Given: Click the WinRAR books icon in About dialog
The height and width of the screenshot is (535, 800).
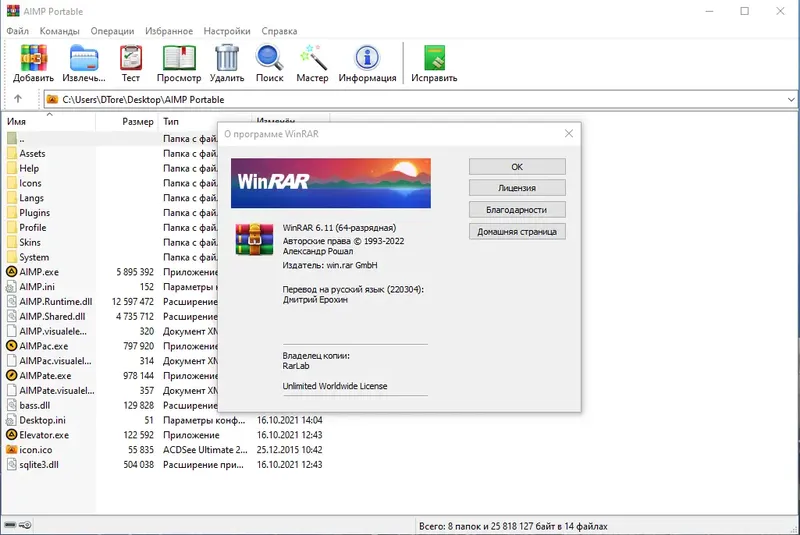Looking at the screenshot, I should [x=254, y=239].
